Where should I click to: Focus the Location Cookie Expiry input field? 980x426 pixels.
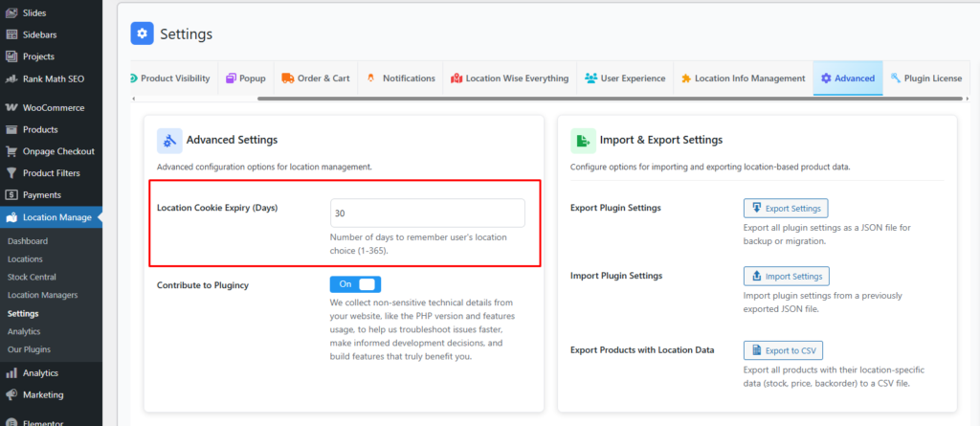coord(427,213)
